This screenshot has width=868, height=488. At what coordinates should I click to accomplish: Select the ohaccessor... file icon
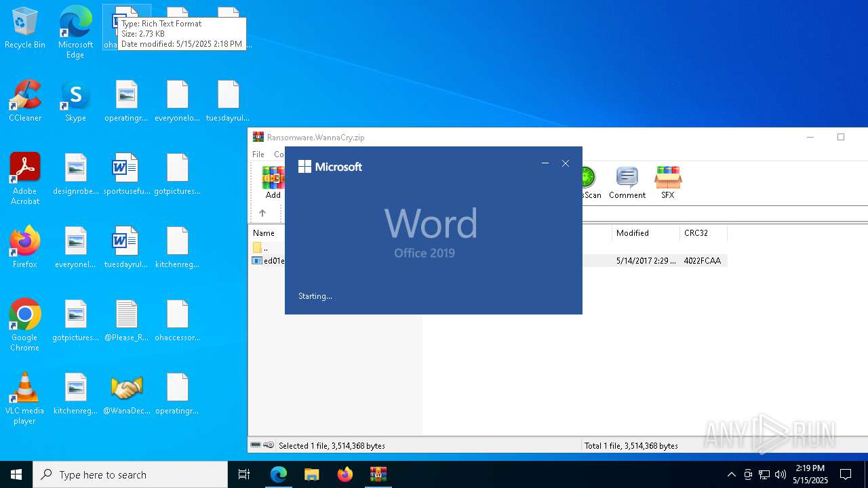[x=178, y=321]
